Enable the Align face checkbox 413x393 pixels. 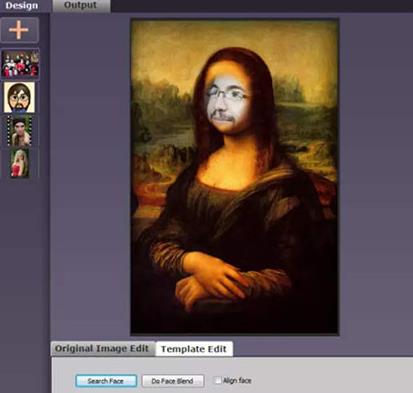tap(218, 380)
